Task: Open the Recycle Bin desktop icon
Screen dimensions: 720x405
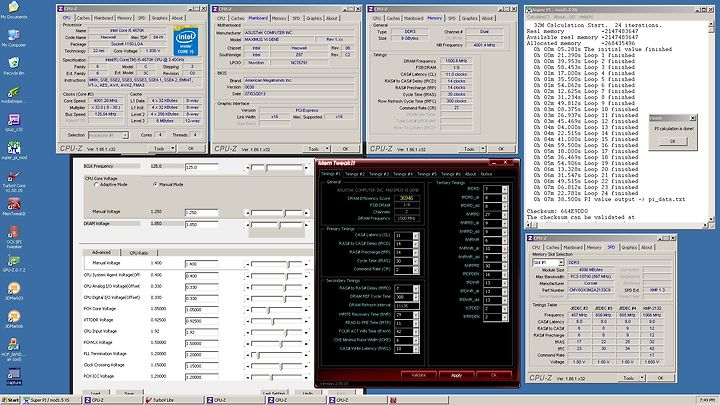Action: tap(13, 66)
